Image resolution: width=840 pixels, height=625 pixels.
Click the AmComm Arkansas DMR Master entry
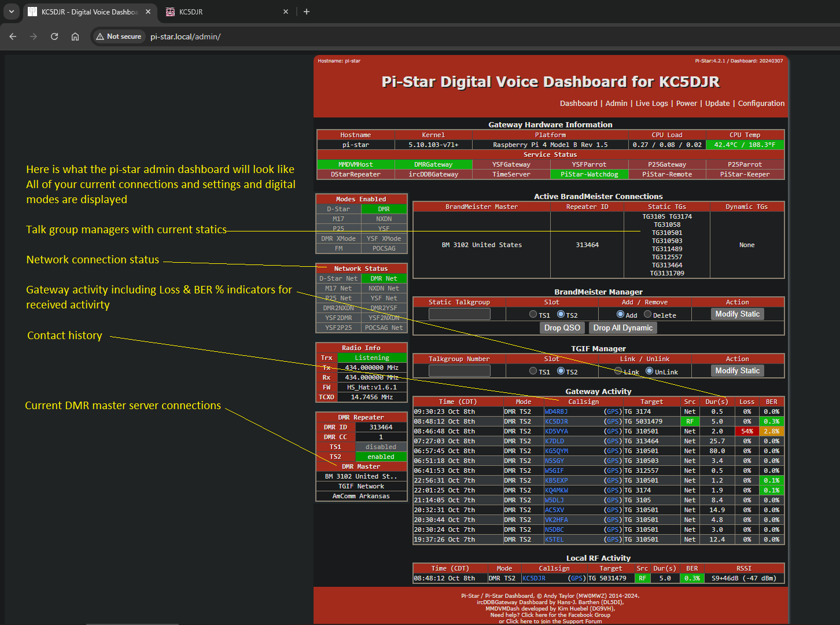click(x=361, y=497)
